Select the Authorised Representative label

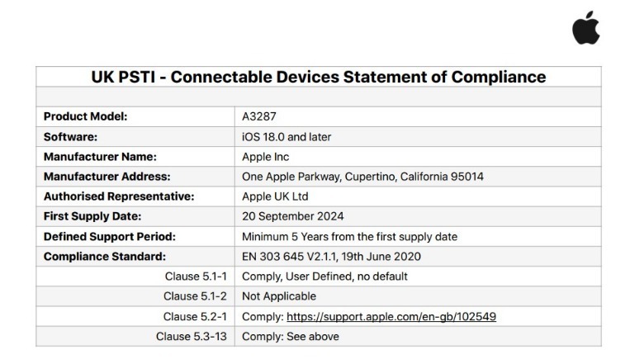119,196
